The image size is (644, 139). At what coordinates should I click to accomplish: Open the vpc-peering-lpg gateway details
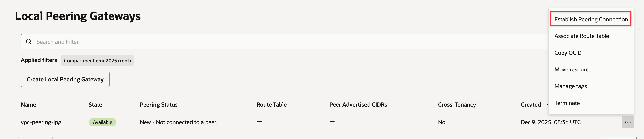coord(41,122)
